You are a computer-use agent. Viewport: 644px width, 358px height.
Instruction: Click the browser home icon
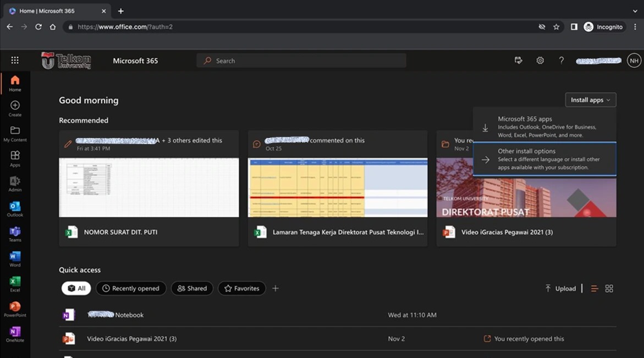point(53,27)
